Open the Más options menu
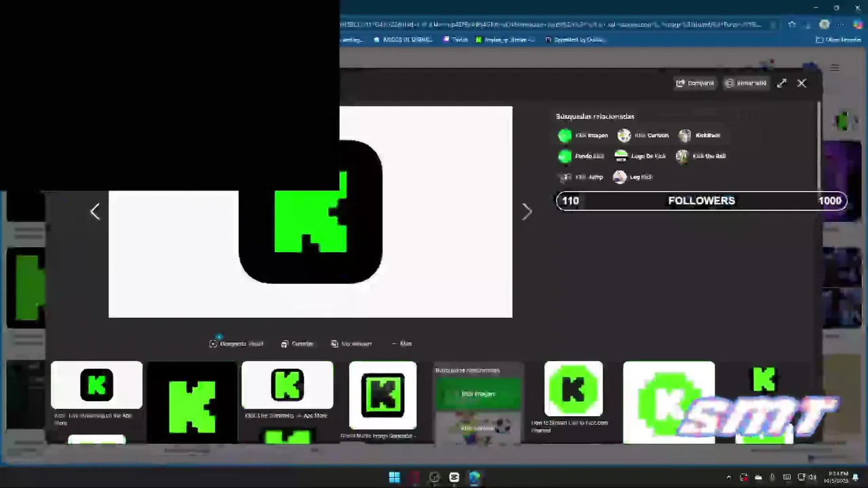The image size is (868, 488). pyautogui.click(x=401, y=344)
